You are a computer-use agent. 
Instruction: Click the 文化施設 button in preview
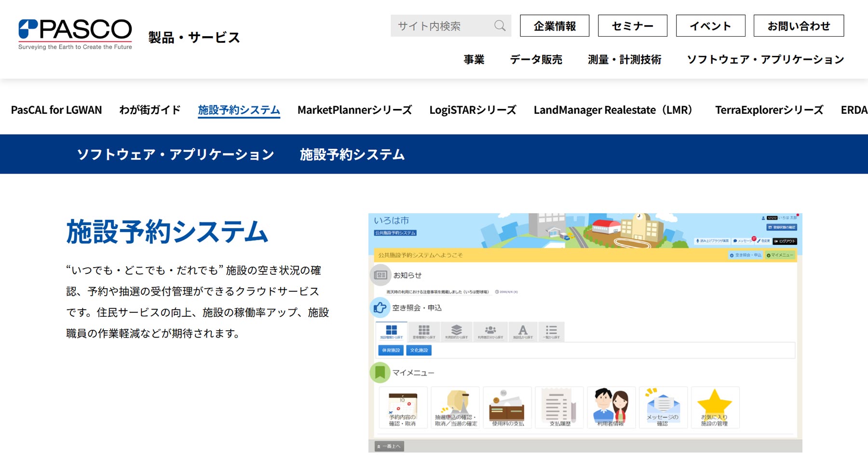(x=419, y=351)
